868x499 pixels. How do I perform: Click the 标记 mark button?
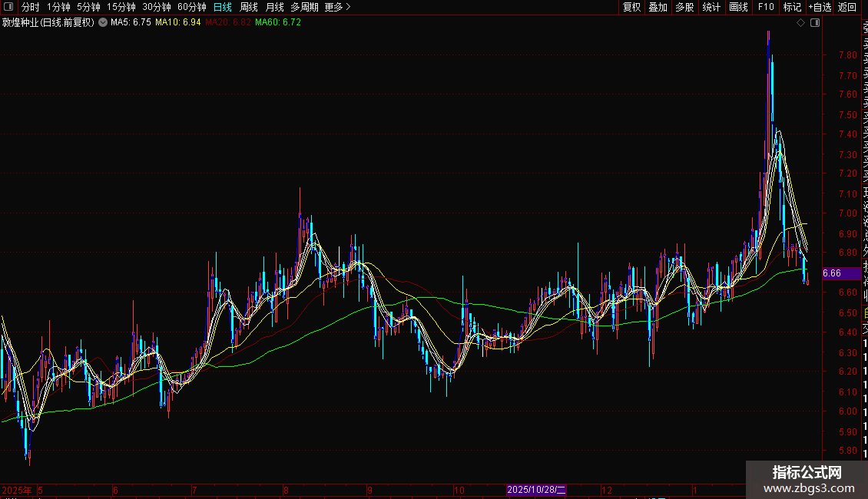(x=792, y=7)
